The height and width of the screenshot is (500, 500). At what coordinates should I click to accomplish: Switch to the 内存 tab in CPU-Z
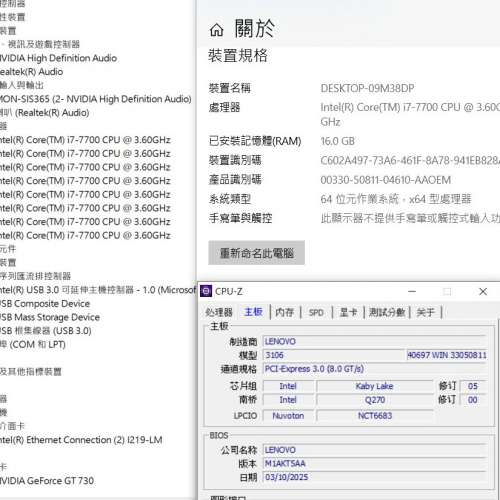point(285,312)
